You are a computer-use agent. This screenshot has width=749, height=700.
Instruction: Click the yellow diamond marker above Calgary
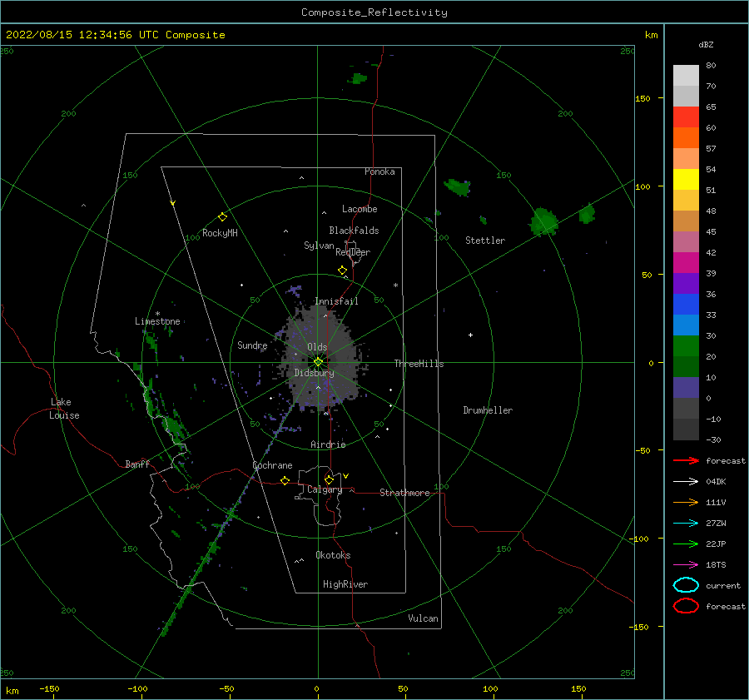click(x=329, y=479)
